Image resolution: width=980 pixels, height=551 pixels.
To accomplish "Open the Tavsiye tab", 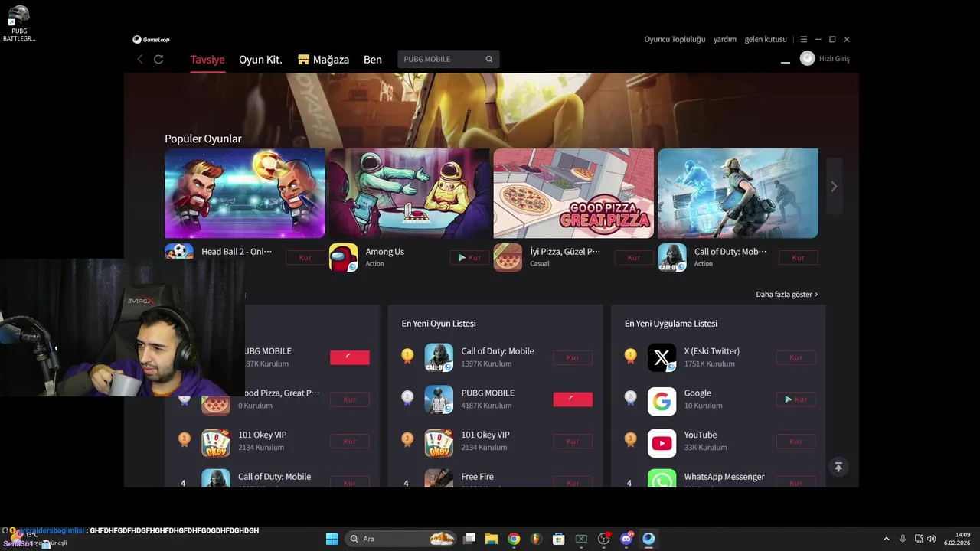I will tap(207, 60).
